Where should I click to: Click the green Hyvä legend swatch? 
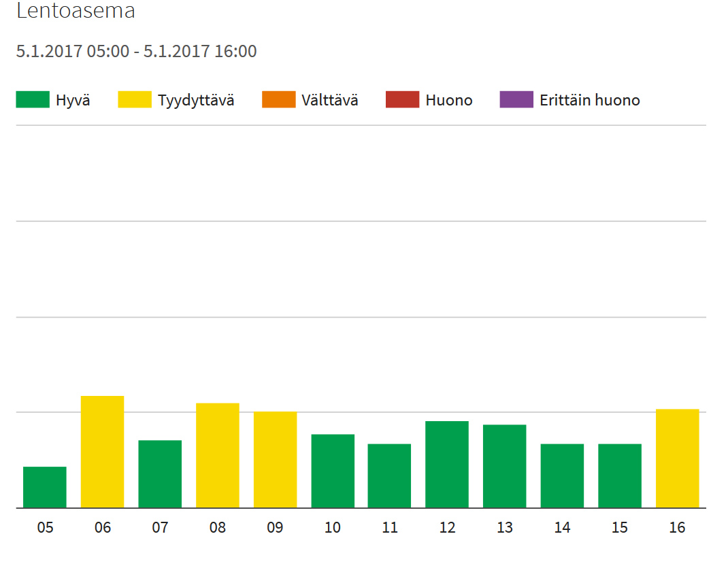click(x=33, y=100)
